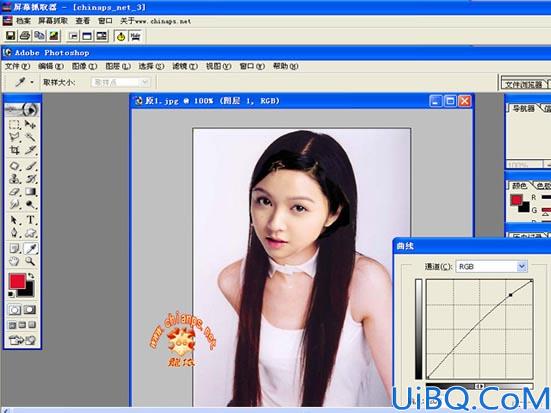
Task: Click yellow timer icon in capture toolbar
Action: 121,36
